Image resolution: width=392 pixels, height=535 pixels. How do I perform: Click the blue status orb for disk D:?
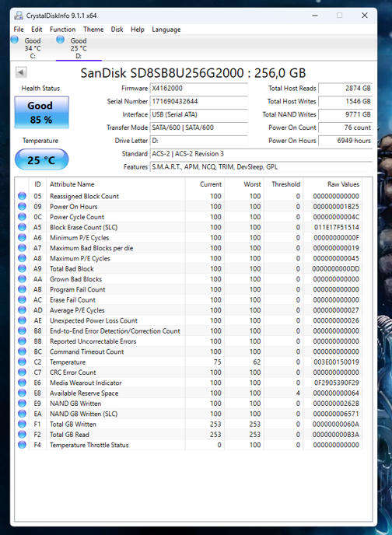pos(61,40)
